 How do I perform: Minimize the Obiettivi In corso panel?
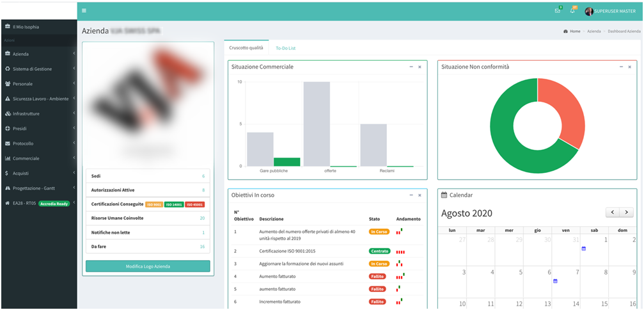tap(411, 195)
